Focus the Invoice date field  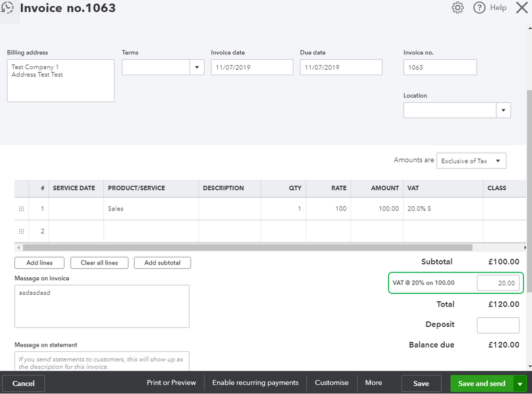(252, 67)
